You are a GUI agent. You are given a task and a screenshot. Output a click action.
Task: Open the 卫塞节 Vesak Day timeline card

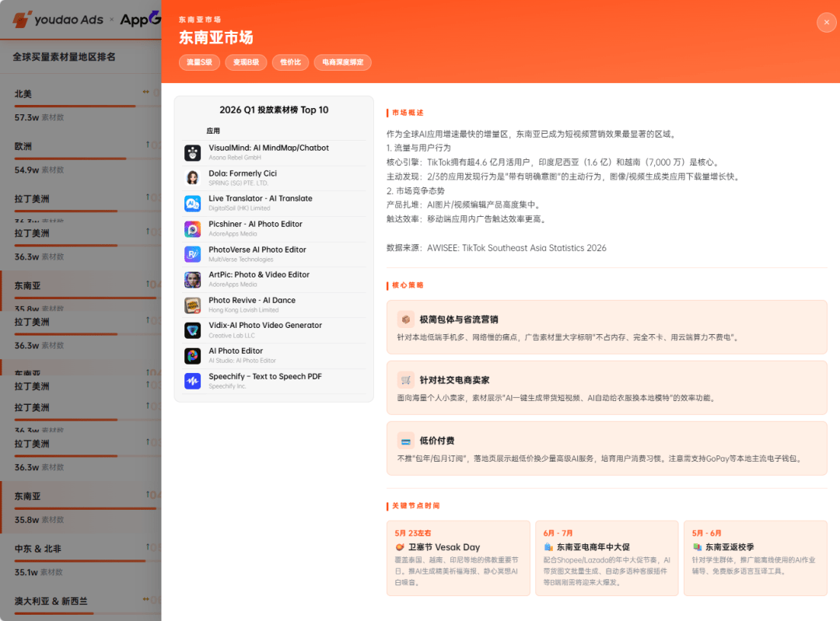458,558
